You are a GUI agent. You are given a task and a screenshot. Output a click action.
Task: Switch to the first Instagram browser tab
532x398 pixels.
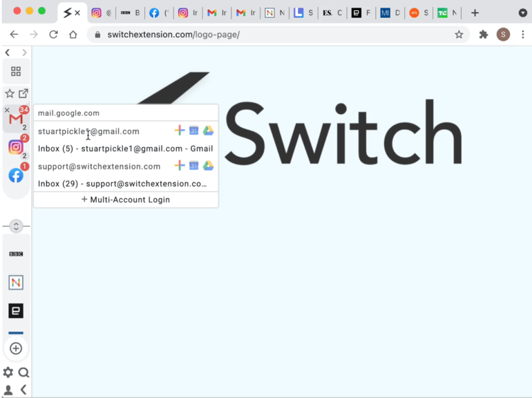(102, 13)
